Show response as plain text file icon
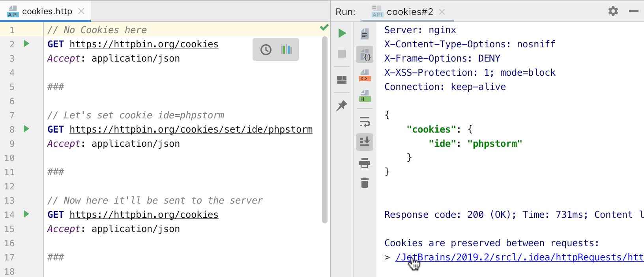The height and width of the screenshot is (277, 644). click(365, 34)
